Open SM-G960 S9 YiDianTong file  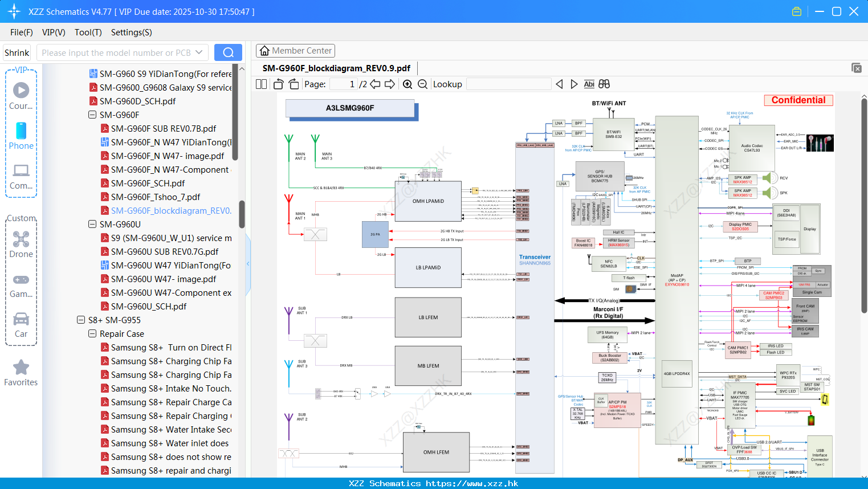(x=161, y=74)
